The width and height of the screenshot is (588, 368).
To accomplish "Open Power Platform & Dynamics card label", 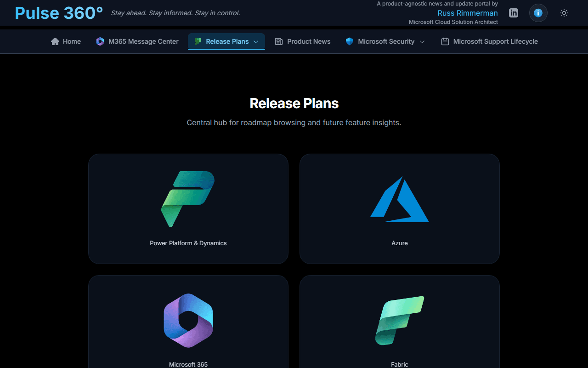I will tap(188, 243).
